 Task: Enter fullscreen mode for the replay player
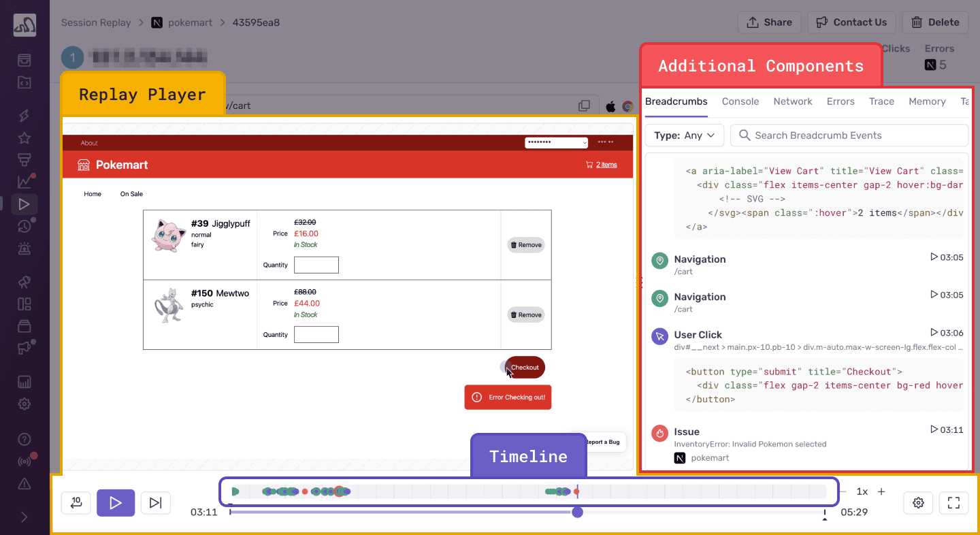coord(953,502)
